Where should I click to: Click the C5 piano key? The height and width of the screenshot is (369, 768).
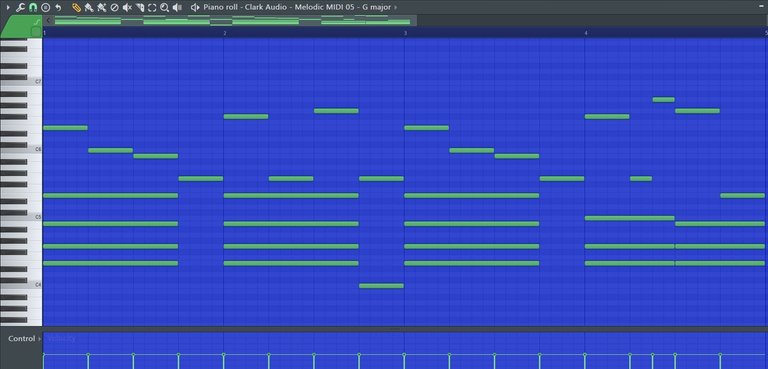click(x=21, y=217)
